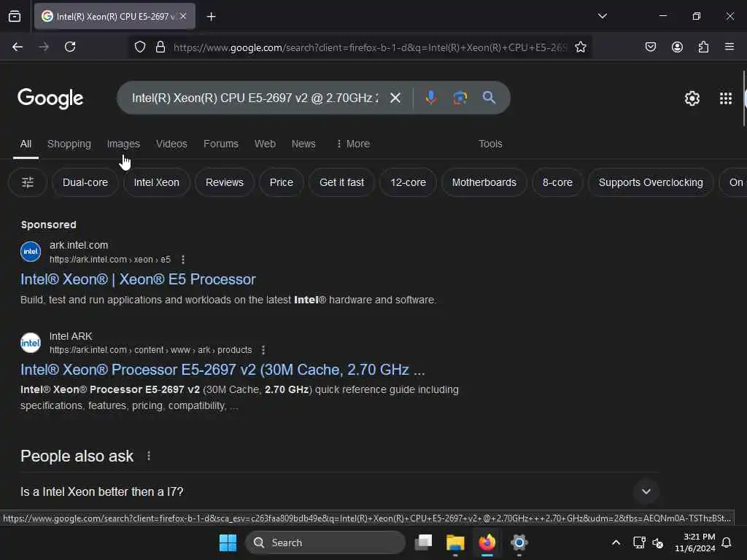Viewport: 747px width, 560px height.
Task: Apply the 8-core filter chip
Action: tap(557, 182)
